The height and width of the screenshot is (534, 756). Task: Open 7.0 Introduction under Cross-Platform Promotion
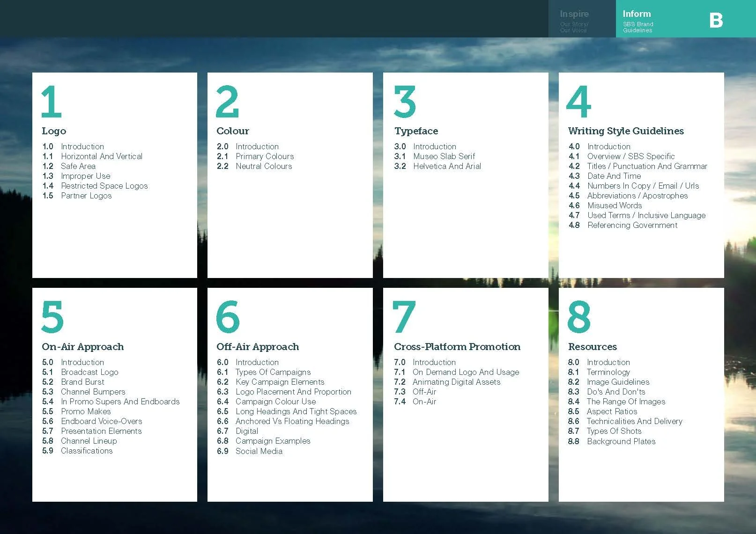425,362
